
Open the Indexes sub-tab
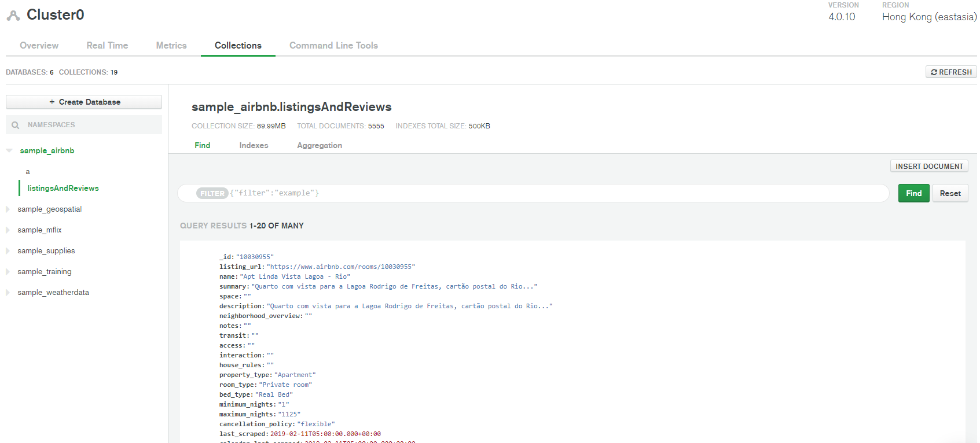pyautogui.click(x=254, y=145)
